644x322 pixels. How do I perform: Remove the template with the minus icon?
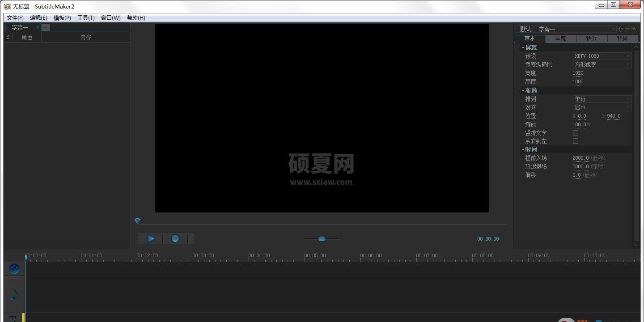[x=627, y=29]
